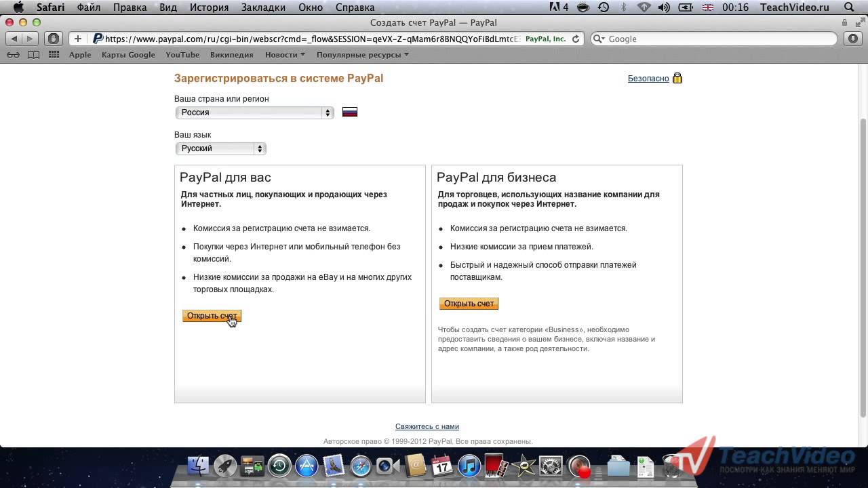Screen dimensions: 868x488
Task: Open iMovie star in the Dock
Action: 524,465
